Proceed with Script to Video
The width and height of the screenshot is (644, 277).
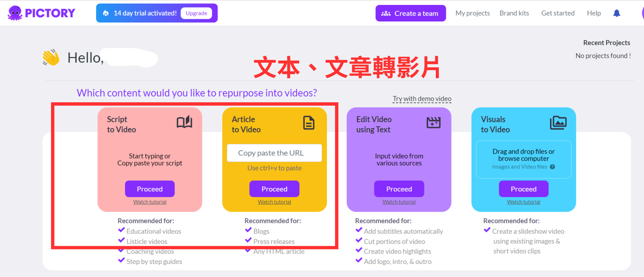(x=150, y=189)
